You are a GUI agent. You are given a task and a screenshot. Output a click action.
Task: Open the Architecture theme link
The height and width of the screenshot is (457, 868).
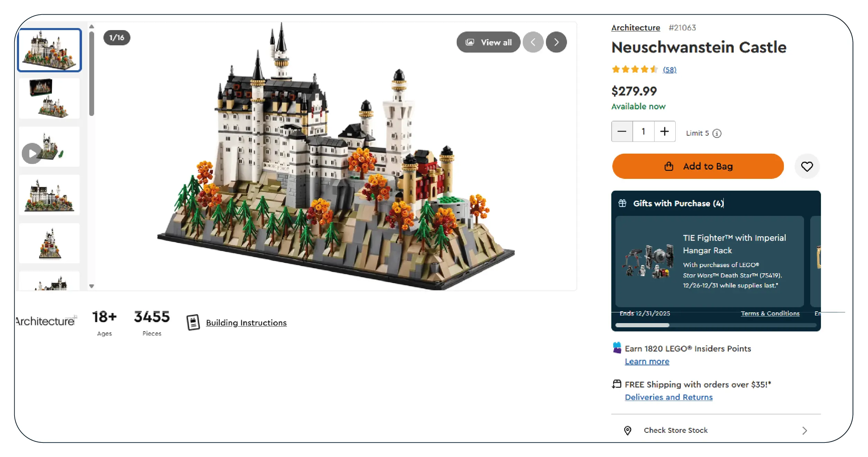(635, 28)
